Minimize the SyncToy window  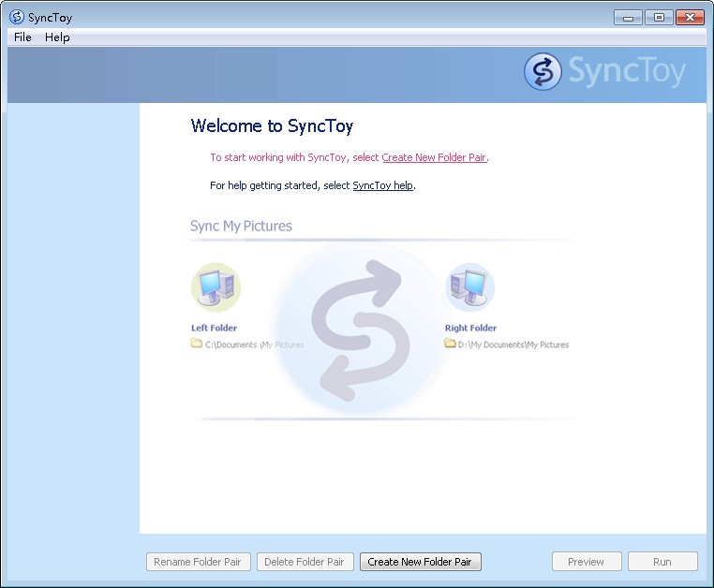[x=628, y=18]
